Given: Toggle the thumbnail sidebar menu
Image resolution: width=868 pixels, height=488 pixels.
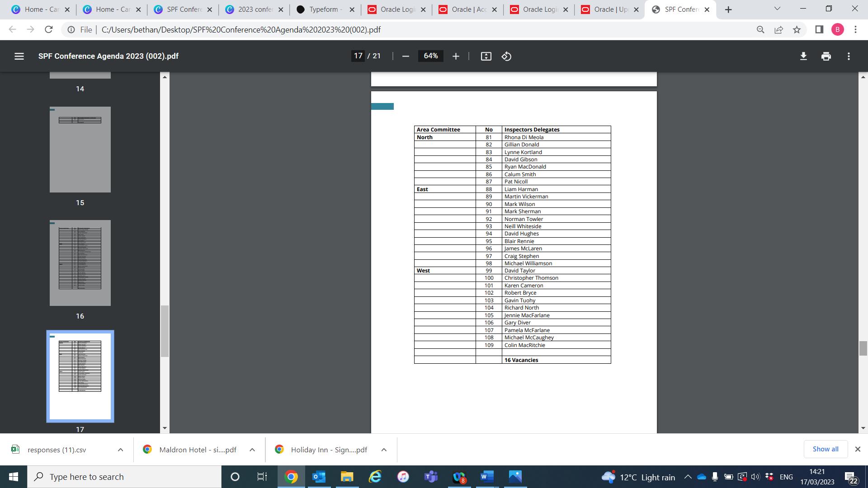Looking at the screenshot, I should pyautogui.click(x=19, y=56).
